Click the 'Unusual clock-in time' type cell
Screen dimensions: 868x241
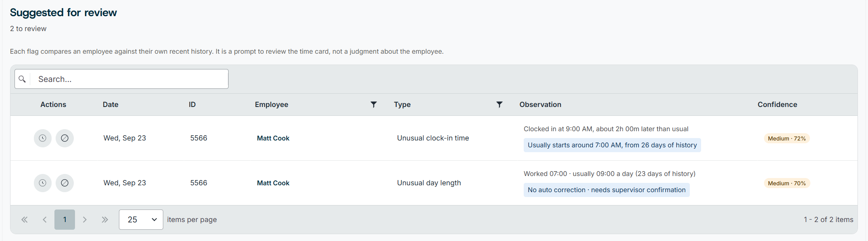[433, 138]
